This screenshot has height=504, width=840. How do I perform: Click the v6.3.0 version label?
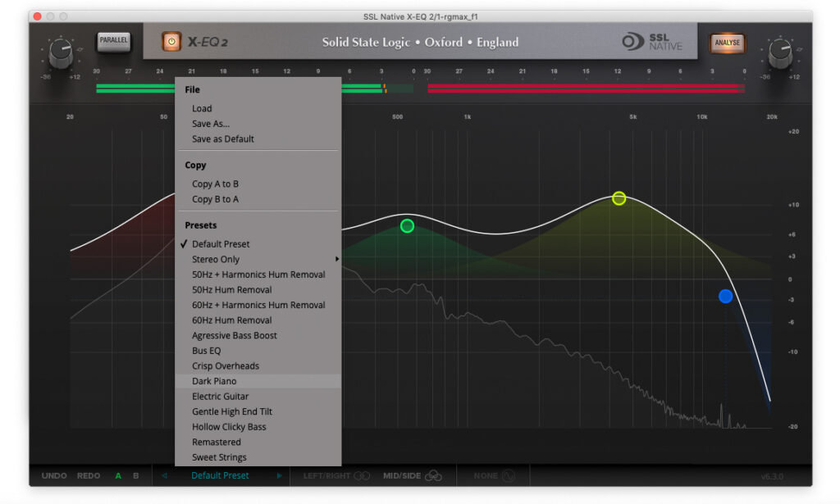(772, 476)
